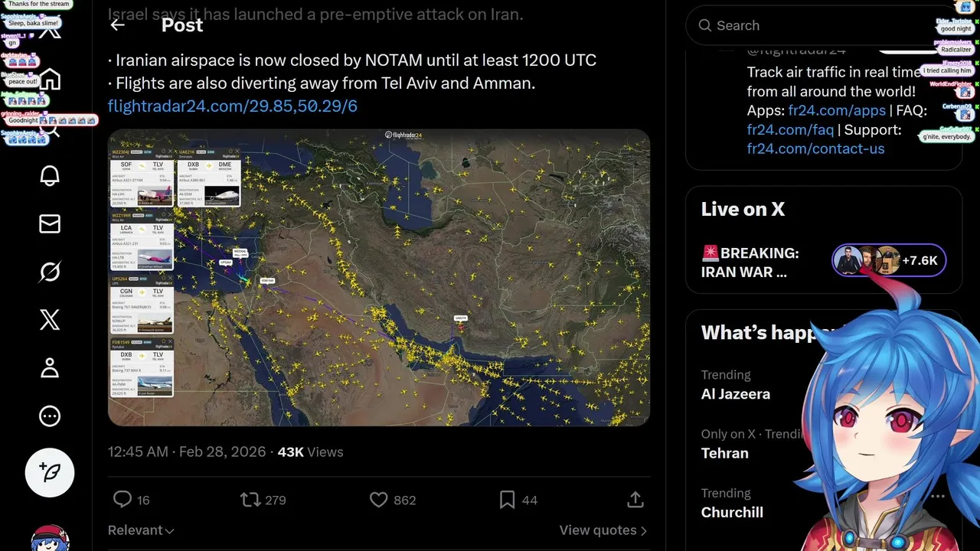The image size is (980, 551).
Task: Open View quotes chevron link
Action: click(603, 530)
